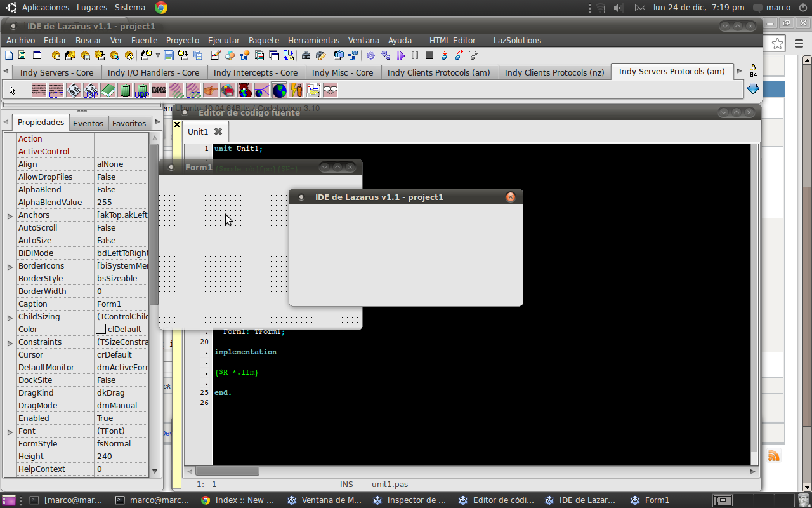Click the Height value 240
812x508 pixels.
click(122, 456)
